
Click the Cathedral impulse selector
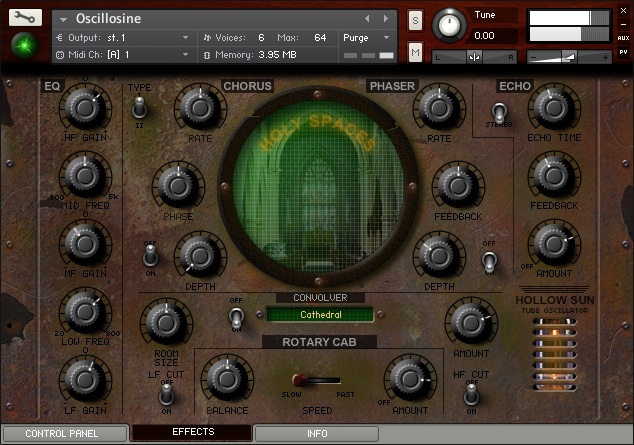click(320, 315)
